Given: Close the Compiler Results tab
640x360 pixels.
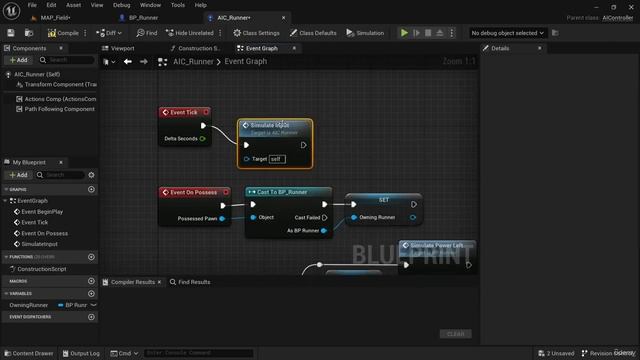Looking at the screenshot, I should tap(160, 282).
